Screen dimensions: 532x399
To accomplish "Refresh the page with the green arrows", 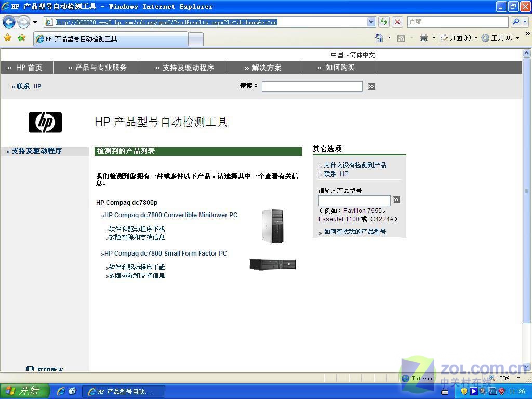I will 384,22.
